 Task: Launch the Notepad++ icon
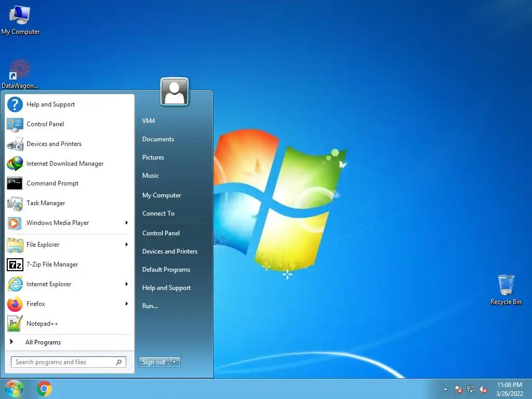(x=15, y=324)
